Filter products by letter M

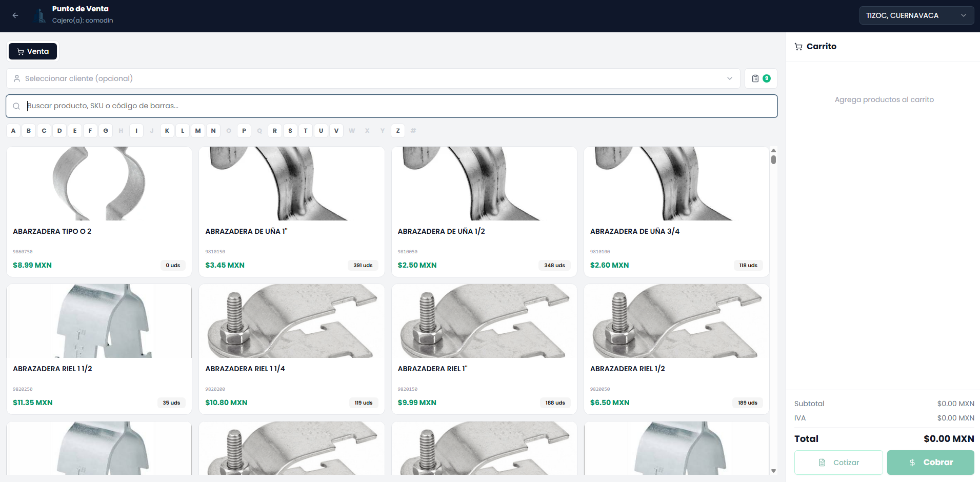(198, 131)
